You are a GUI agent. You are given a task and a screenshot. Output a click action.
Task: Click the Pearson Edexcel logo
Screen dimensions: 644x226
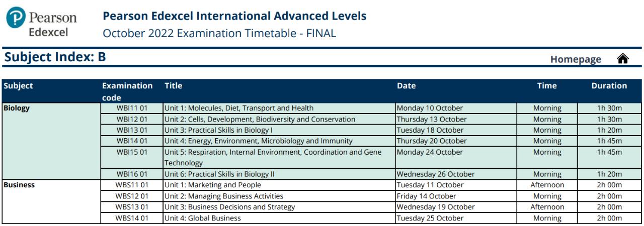pos(42,24)
